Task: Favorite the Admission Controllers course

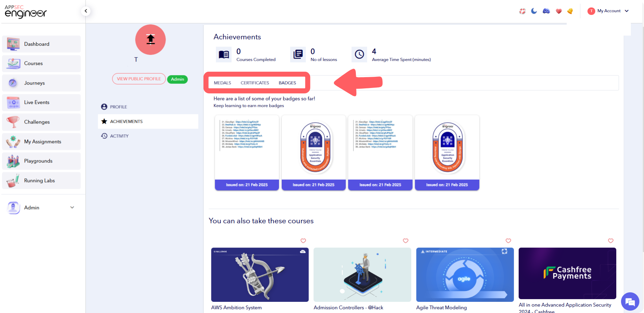Action: (405, 241)
